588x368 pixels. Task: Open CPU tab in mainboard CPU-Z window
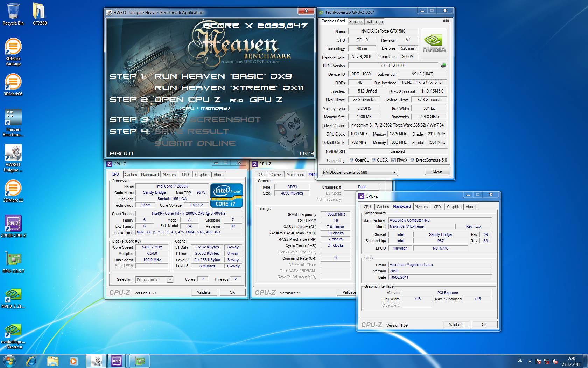[367, 207]
